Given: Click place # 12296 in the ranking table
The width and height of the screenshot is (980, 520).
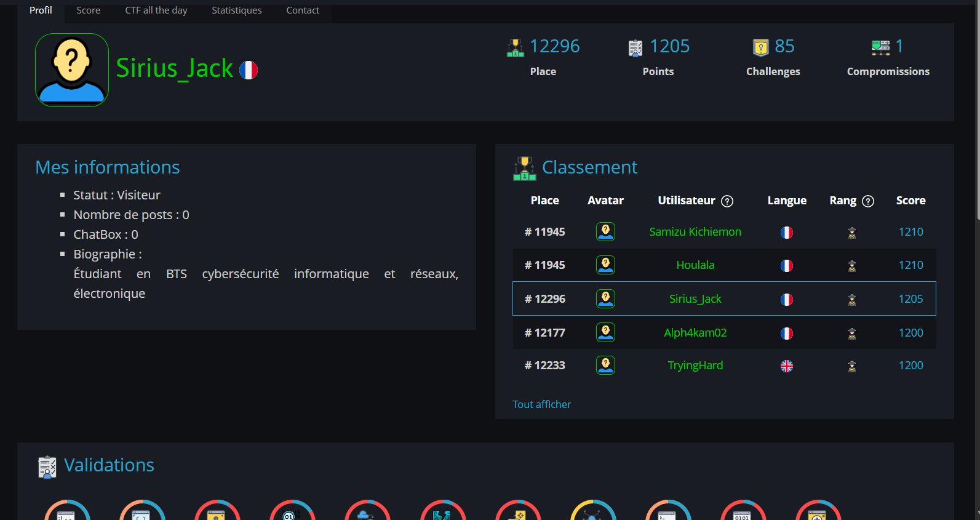Looking at the screenshot, I should click(544, 299).
